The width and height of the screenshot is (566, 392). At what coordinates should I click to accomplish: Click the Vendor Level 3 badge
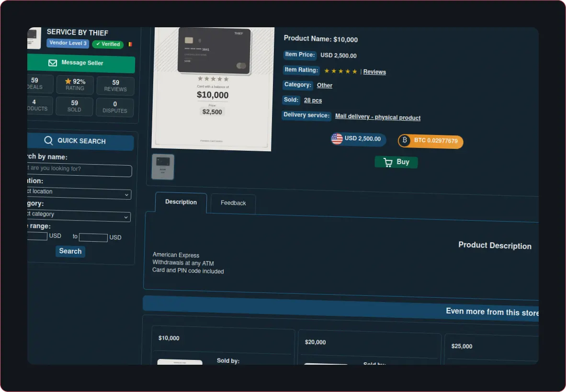point(68,43)
